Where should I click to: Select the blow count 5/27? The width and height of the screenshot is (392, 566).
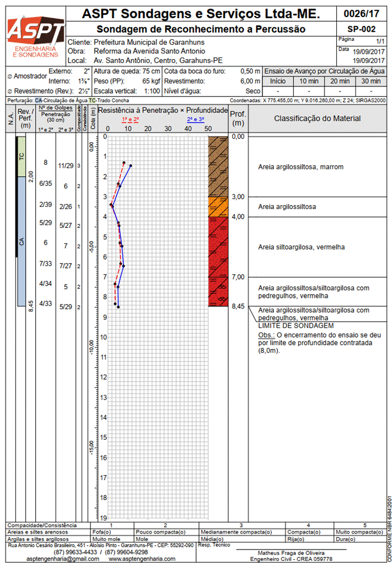66,226
